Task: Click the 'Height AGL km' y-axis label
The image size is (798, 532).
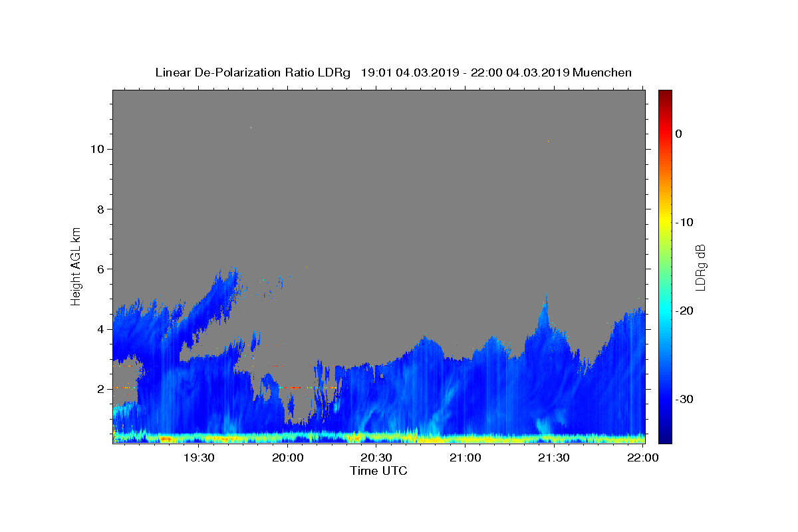Action: [x=76, y=265]
